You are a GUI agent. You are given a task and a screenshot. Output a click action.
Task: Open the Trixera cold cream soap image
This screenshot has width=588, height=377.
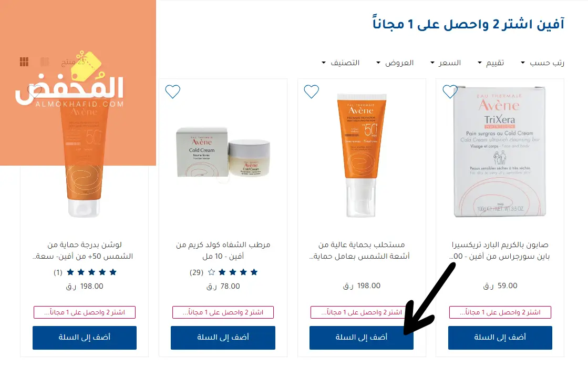[500, 152]
